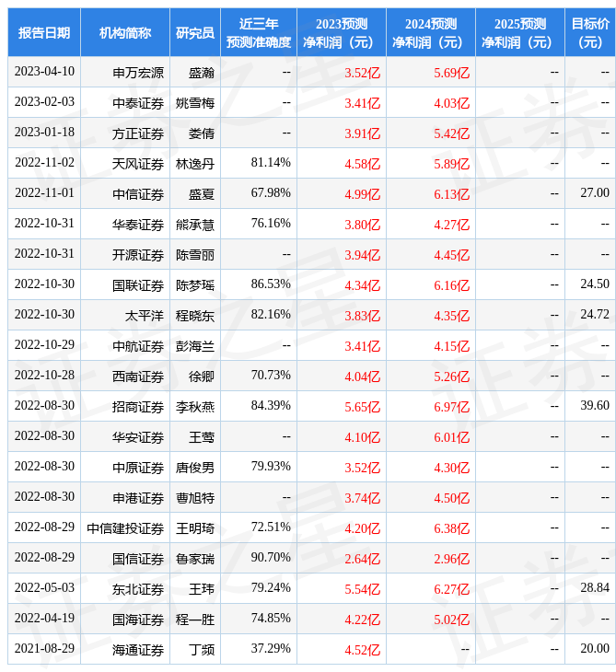The image size is (616, 672).
Task: Click analyst name 程晓东
Action: (195, 316)
